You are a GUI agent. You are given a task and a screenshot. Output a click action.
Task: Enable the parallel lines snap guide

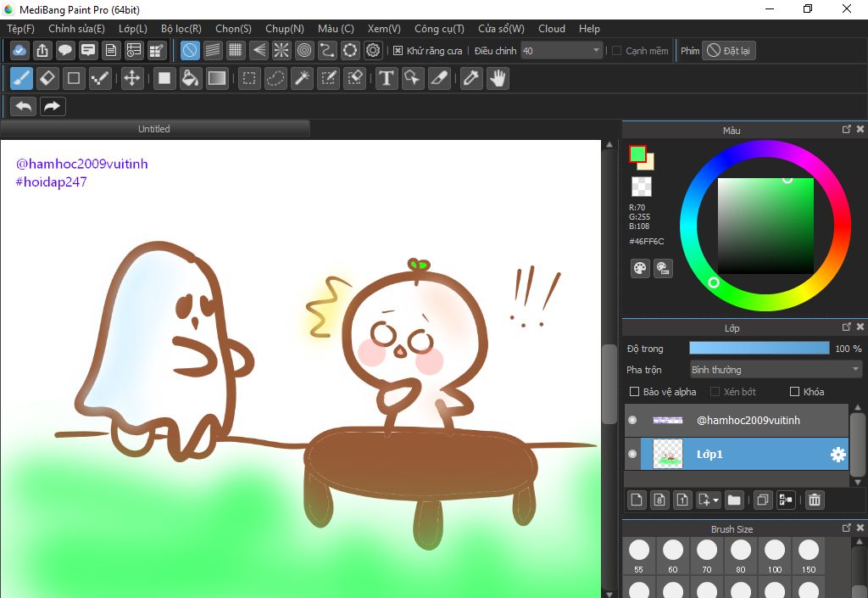213,50
